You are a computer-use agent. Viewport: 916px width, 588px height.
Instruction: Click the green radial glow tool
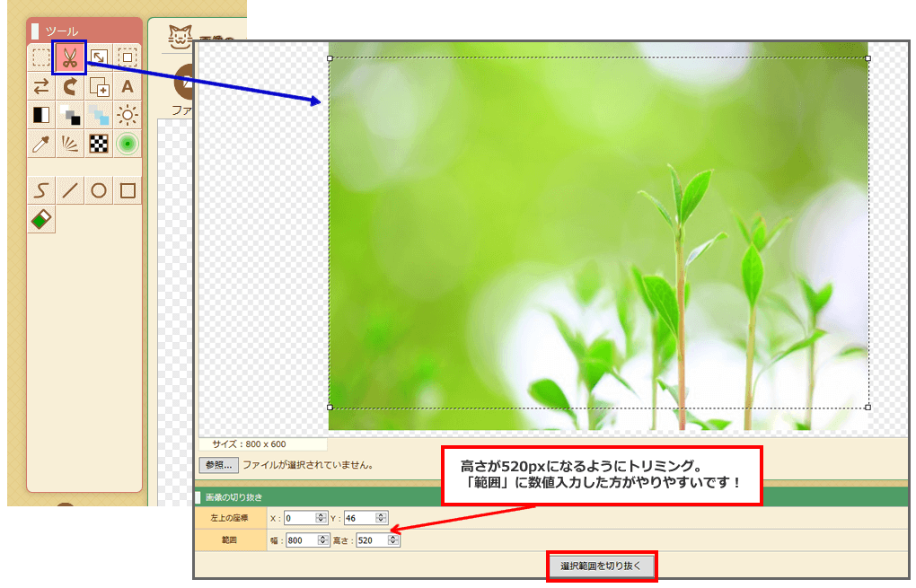pyautogui.click(x=128, y=144)
